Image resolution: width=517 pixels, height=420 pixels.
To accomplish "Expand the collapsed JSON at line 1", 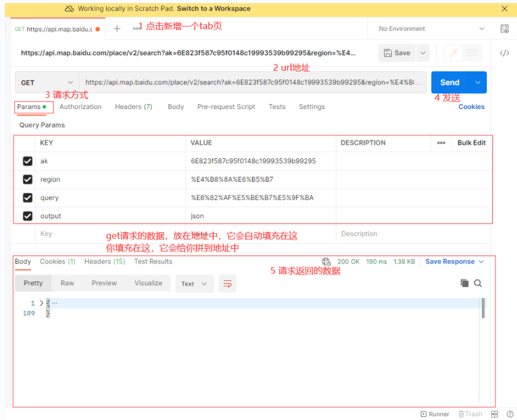I will click(41, 303).
